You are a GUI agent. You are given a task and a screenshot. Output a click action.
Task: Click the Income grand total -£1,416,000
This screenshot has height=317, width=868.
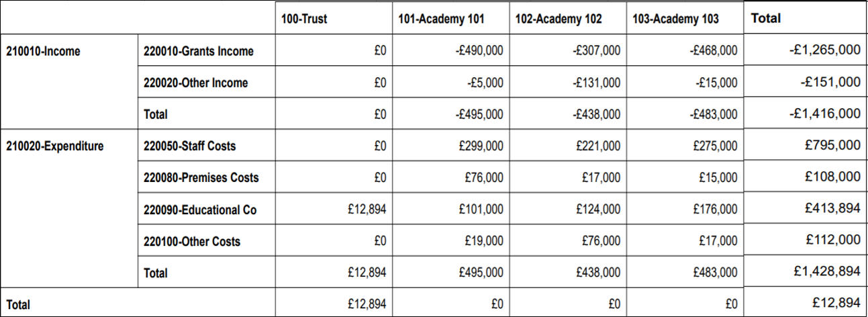click(x=825, y=114)
